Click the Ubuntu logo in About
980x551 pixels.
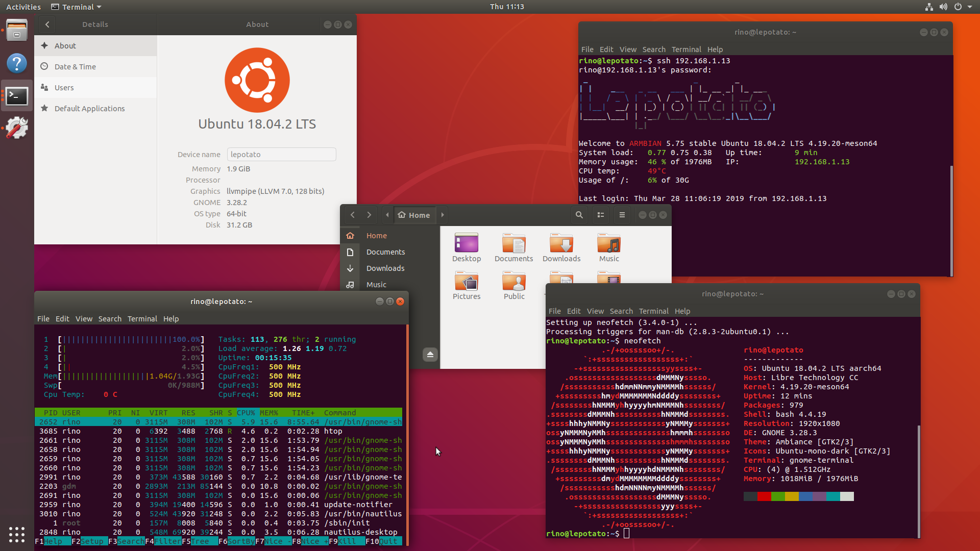click(257, 80)
